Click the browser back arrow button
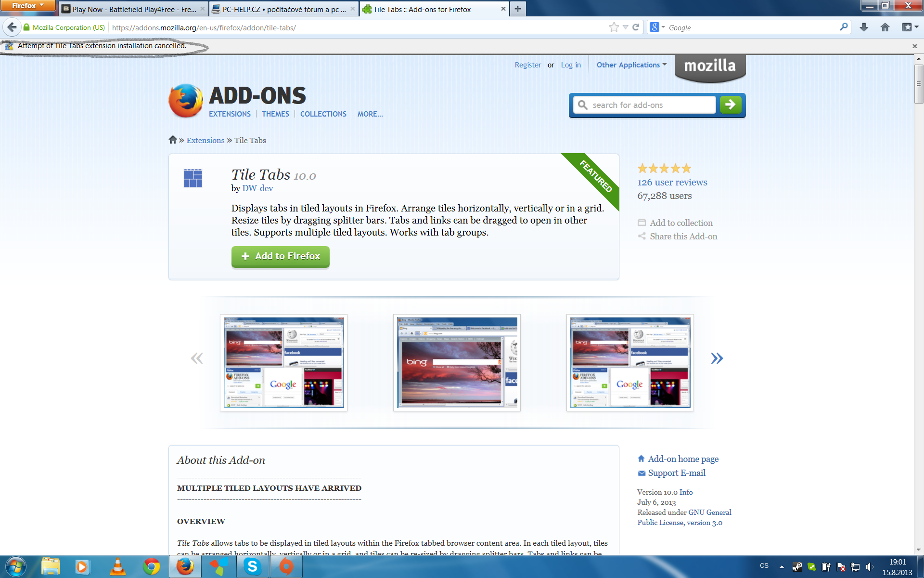924x578 pixels. tap(12, 27)
